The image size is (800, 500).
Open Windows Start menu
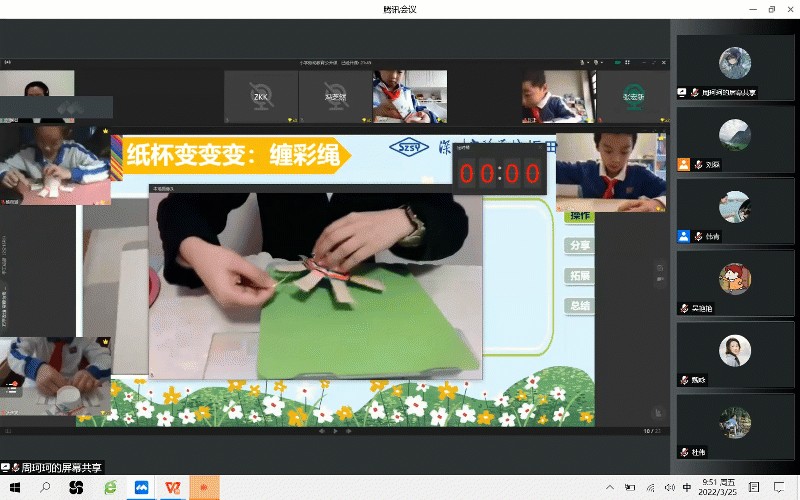[x=14, y=487]
